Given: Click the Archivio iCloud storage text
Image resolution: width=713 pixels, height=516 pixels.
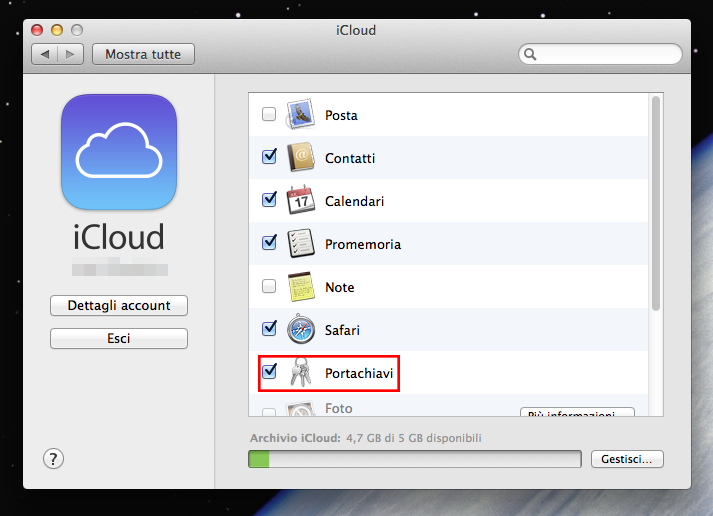Looking at the screenshot, I should [366, 438].
